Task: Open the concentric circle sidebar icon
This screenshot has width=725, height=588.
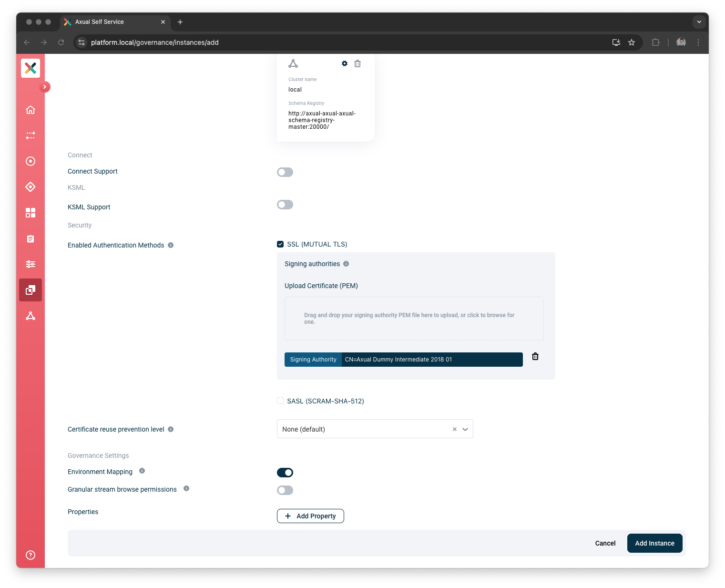Action: (x=31, y=161)
